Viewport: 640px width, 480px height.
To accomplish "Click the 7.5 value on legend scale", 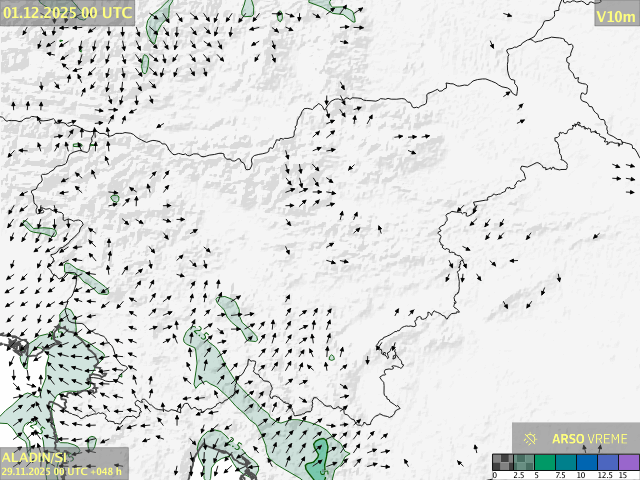I will click(560, 475).
